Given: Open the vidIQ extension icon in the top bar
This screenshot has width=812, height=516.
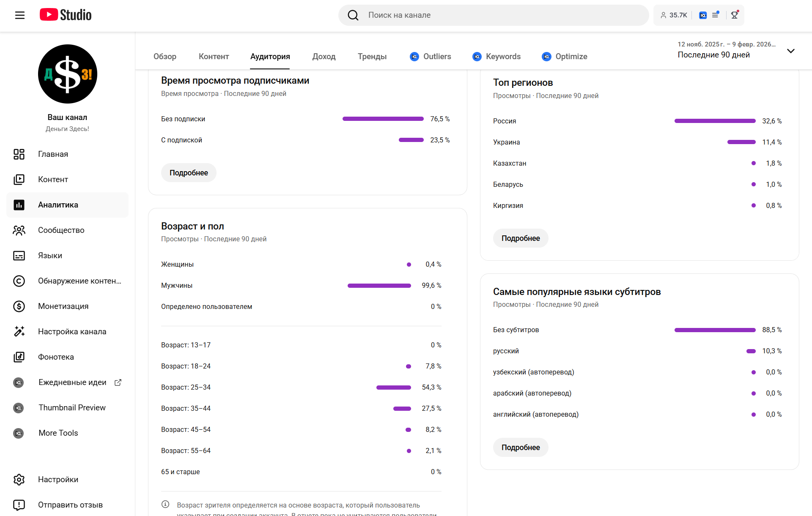Looking at the screenshot, I should [703, 15].
